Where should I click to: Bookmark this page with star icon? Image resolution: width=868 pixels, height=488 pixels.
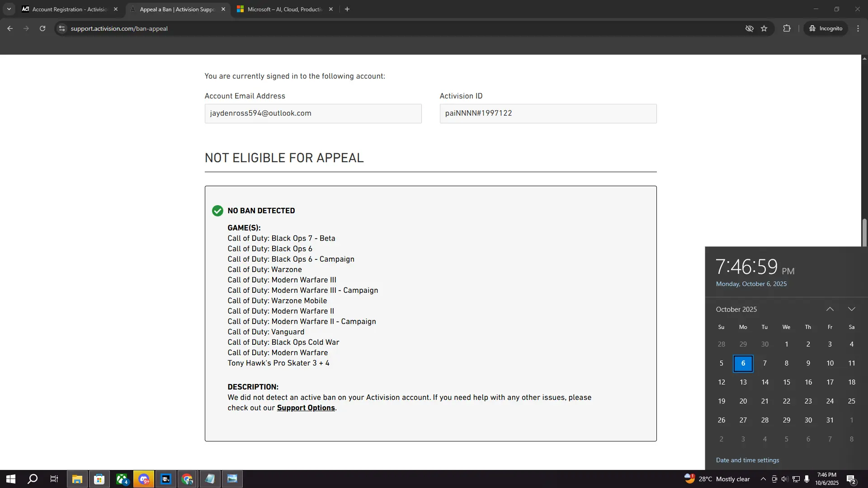pyautogui.click(x=764, y=28)
